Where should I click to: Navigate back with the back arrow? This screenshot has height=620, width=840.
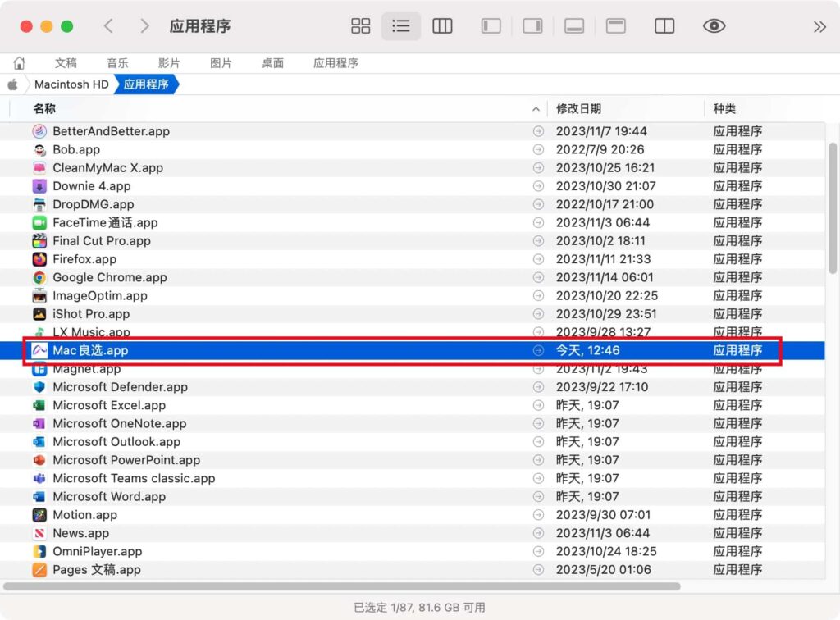(x=109, y=25)
